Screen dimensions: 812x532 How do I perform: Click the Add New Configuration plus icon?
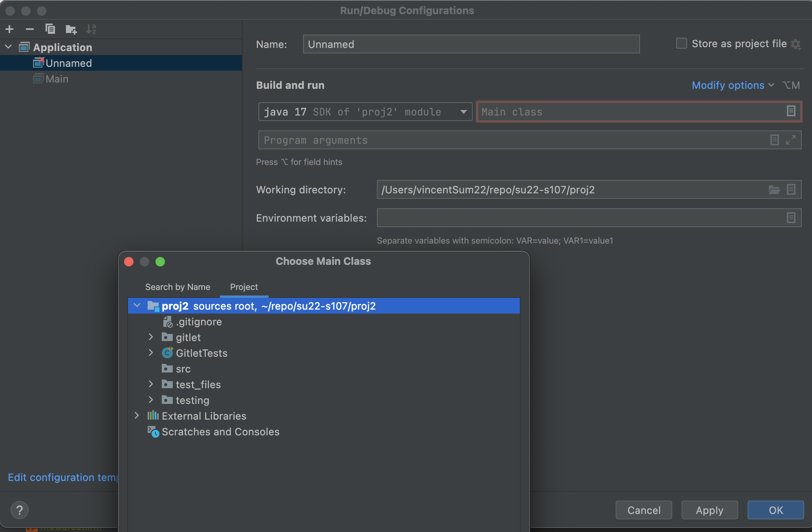click(x=10, y=29)
